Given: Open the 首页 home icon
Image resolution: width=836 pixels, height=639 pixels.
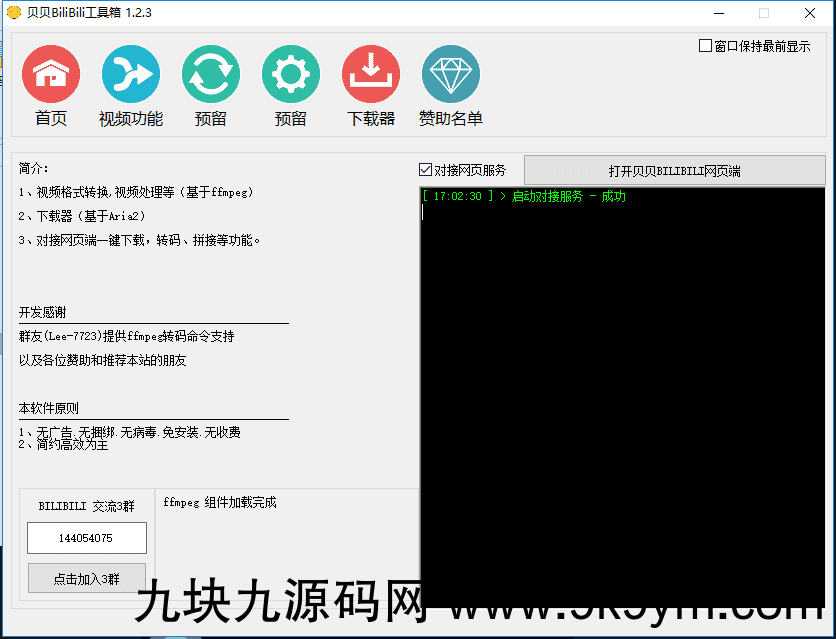Looking at the screenshot, I should tap(51, 74).
